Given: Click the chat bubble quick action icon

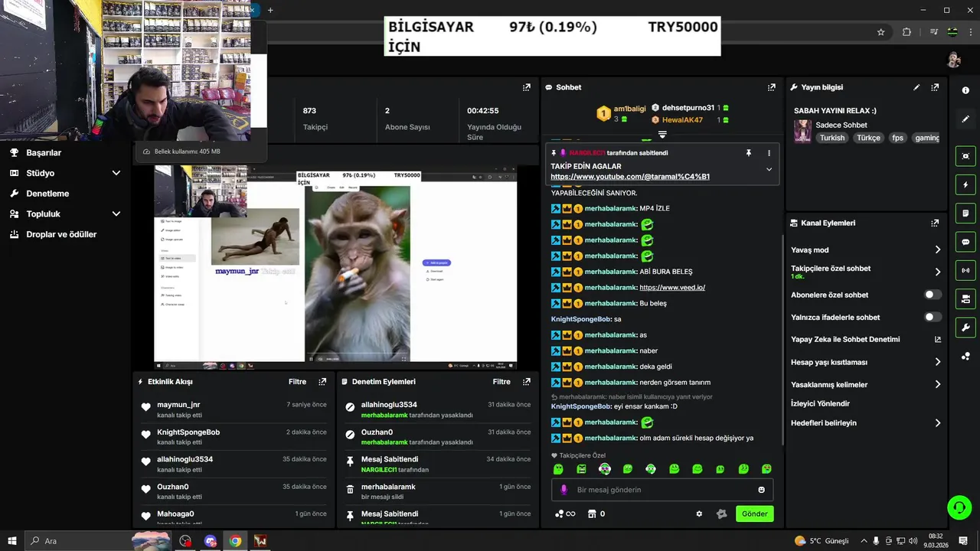Looking at the screenshot, I should [965, 242].
